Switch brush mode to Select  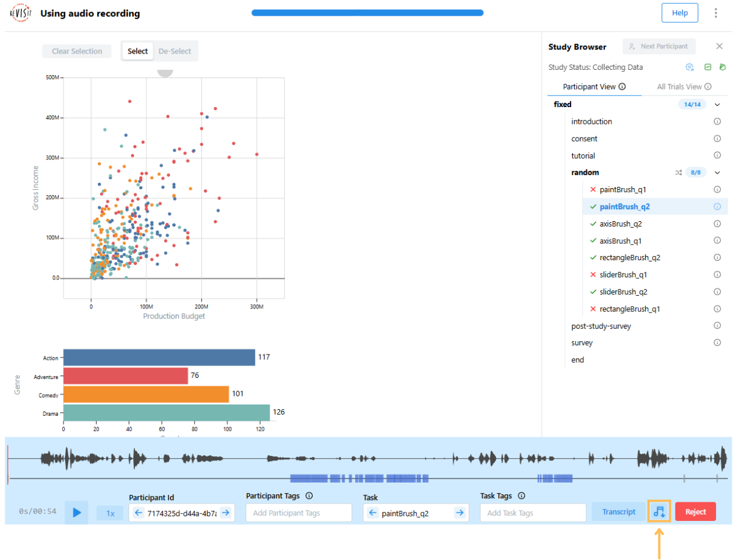tap(138, 51)
